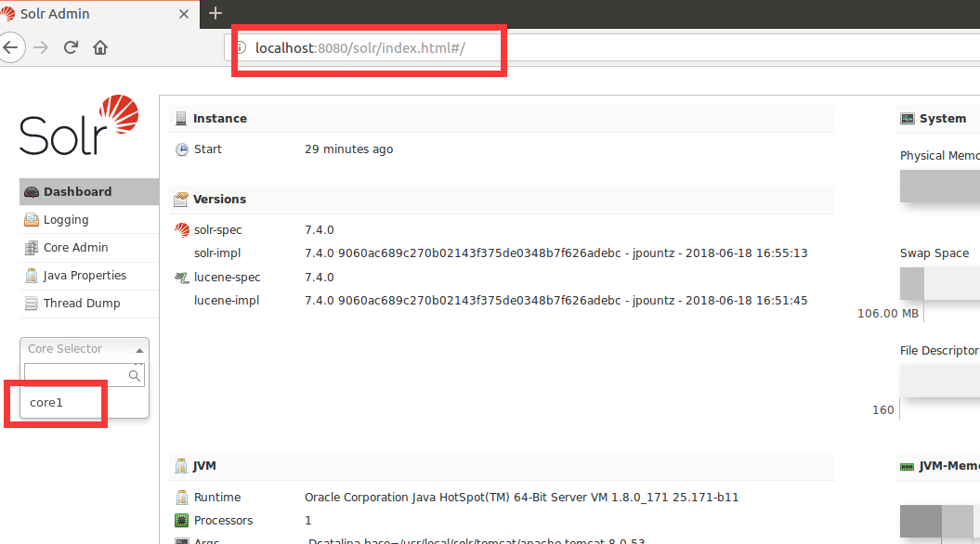Click the solr-spec Solr icon
This screenshot has width=980, height=544.
pyautogui.click(x=182, y=230)
